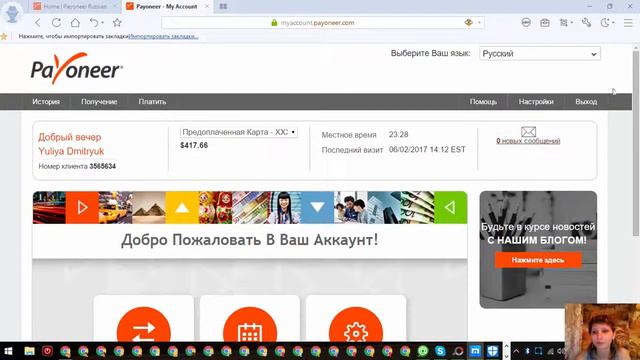Go back using the browser back arrow

(38, 23)
